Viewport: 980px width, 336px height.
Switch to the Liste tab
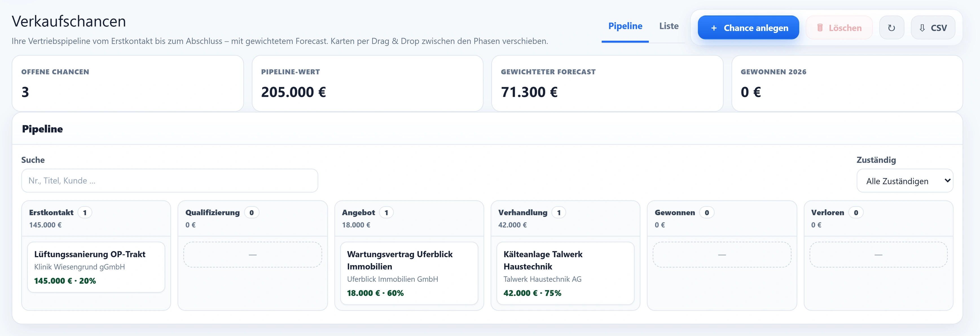coord(669,26)
